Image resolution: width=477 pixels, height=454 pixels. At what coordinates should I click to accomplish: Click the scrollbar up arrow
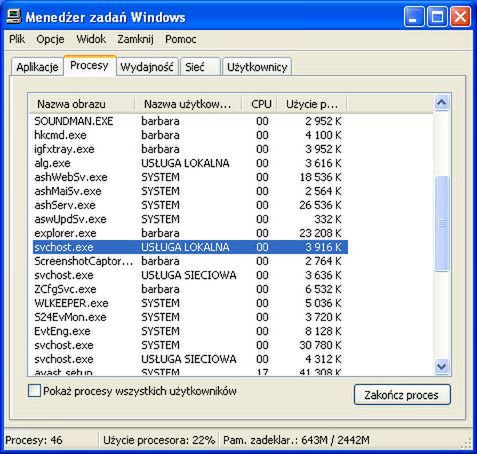click(442, 103)
